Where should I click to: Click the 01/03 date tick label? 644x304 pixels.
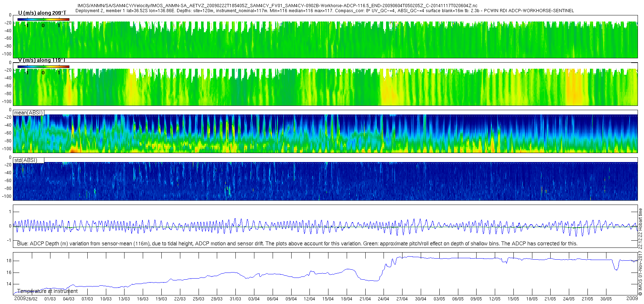(50, 299)
